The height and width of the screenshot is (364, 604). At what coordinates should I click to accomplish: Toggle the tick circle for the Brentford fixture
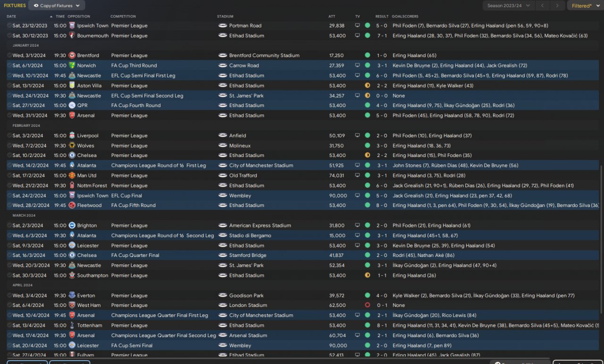tap(9, 55)
